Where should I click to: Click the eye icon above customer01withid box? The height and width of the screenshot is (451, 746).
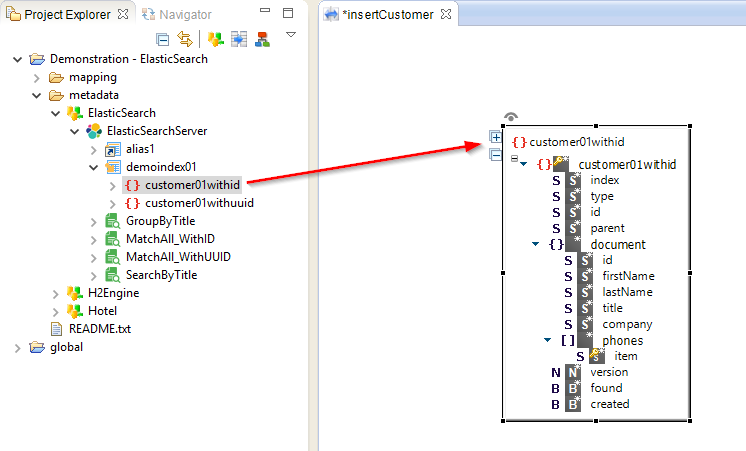(511, 118)
